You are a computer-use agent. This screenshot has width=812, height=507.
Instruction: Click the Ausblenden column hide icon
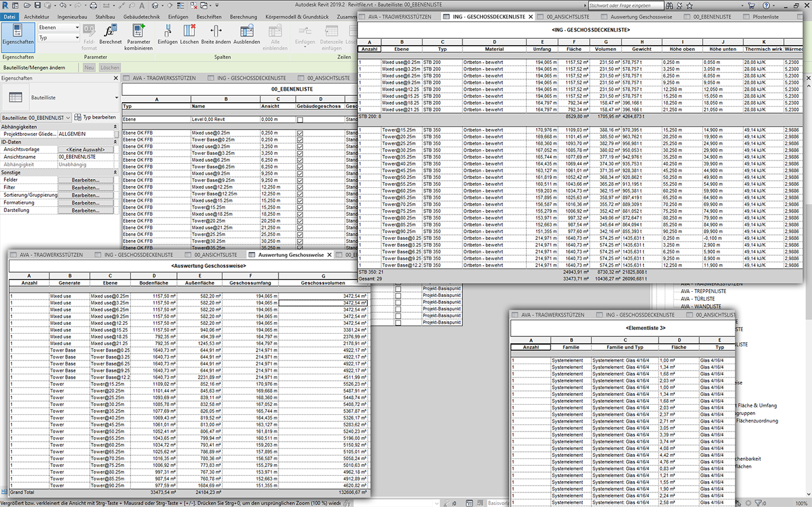click(246, 32)
